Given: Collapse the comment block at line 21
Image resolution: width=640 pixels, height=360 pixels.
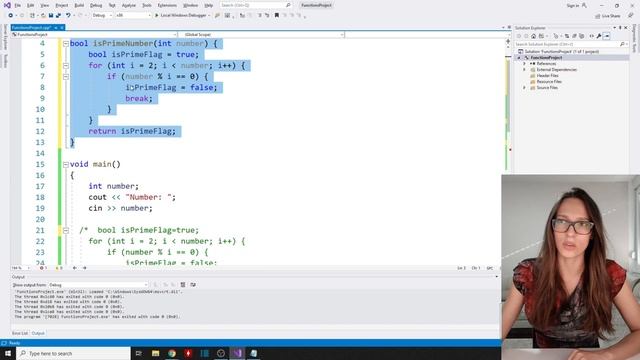Looking at the screenshot, I should 66,231.
